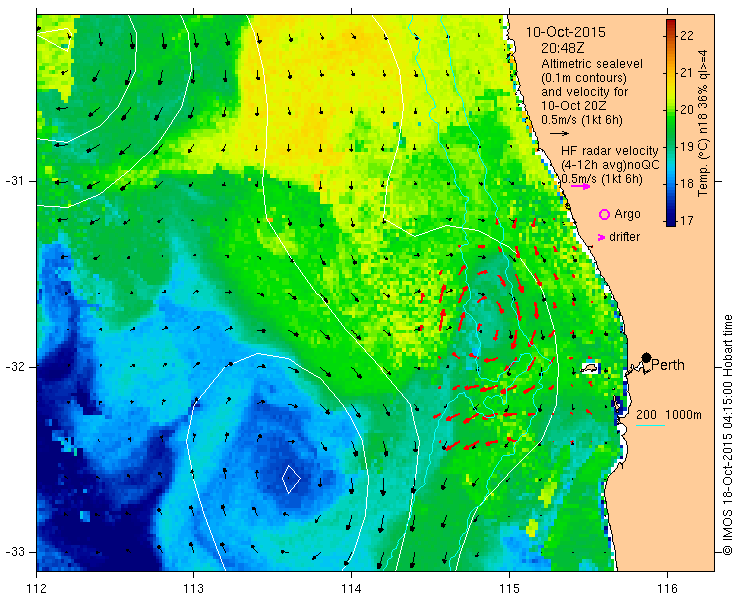Image resolution: width=740 pixels, height=600 pixels.
Task: Click the Altimetric sealevel label
Action: pyautogui.click(x=592, y=63)
